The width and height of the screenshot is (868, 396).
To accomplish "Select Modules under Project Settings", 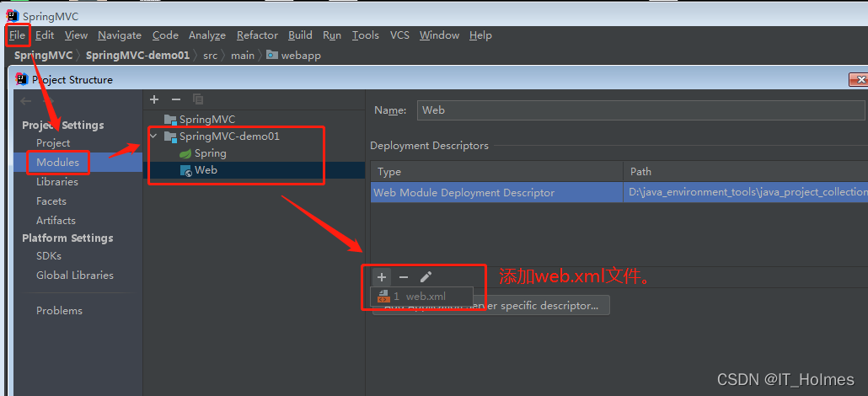I will (57, 163).
